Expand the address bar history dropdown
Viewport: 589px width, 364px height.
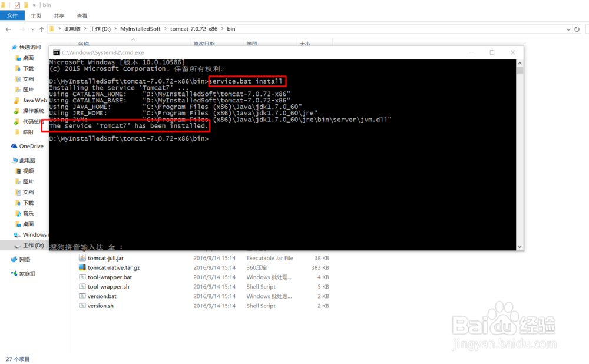(x=568, y=29)
